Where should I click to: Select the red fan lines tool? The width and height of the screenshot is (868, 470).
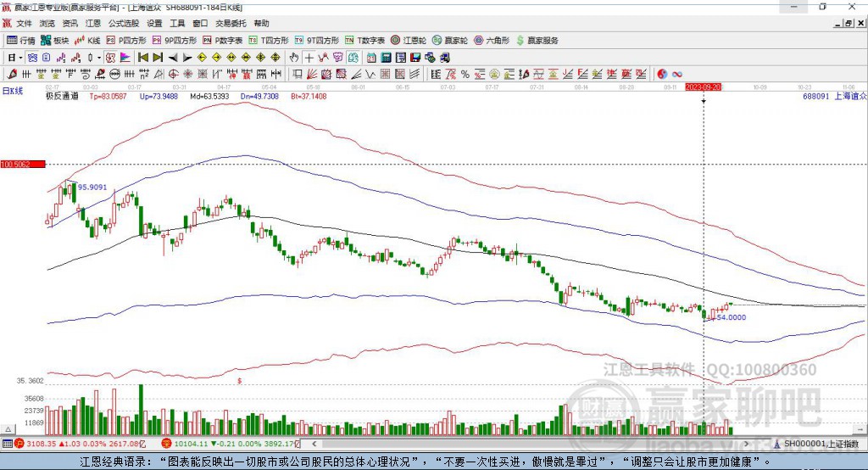[x=312, y=74]
